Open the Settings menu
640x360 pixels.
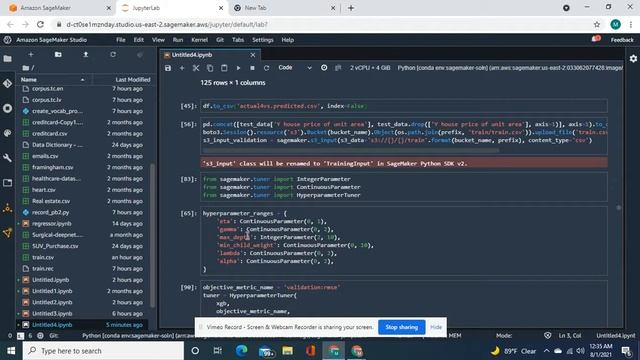coord(263,40)
